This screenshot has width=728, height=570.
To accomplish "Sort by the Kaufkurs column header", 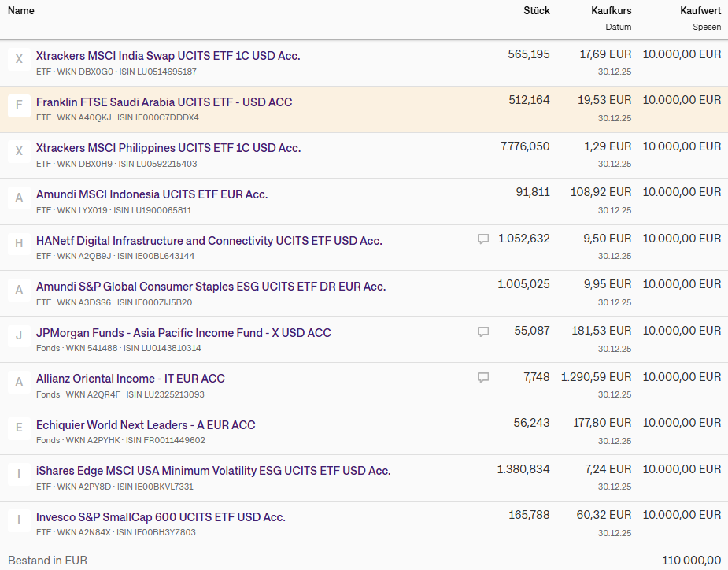I will coord(611,11).
